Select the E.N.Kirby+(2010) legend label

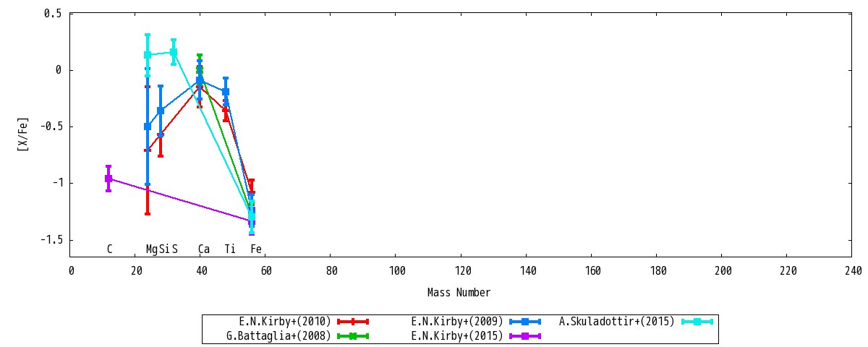point(285,322)
